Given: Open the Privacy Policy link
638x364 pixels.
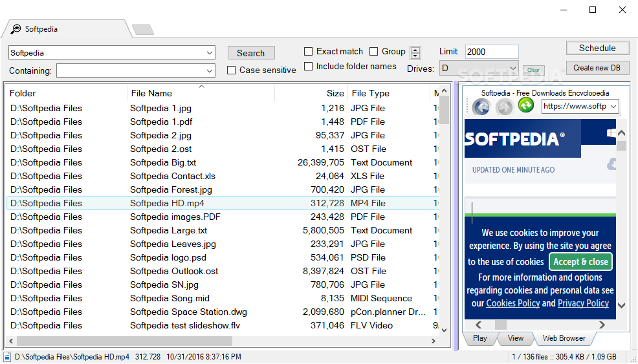Looking at the screenshot, I should click(583, 303).
